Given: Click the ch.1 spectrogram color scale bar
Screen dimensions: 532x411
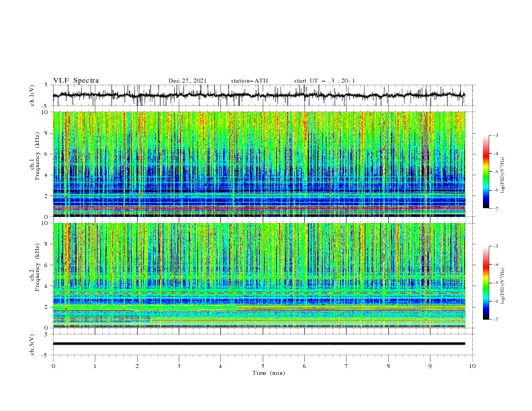Looking at the screenshot, I should (x=486, y=172).
